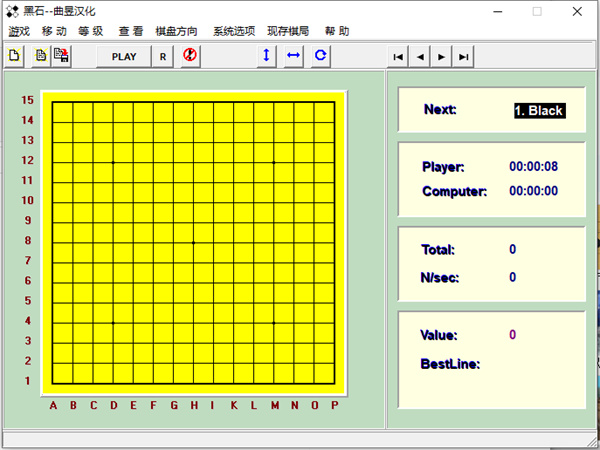
Task: Click the application icon in title bar
Action: 13,11
